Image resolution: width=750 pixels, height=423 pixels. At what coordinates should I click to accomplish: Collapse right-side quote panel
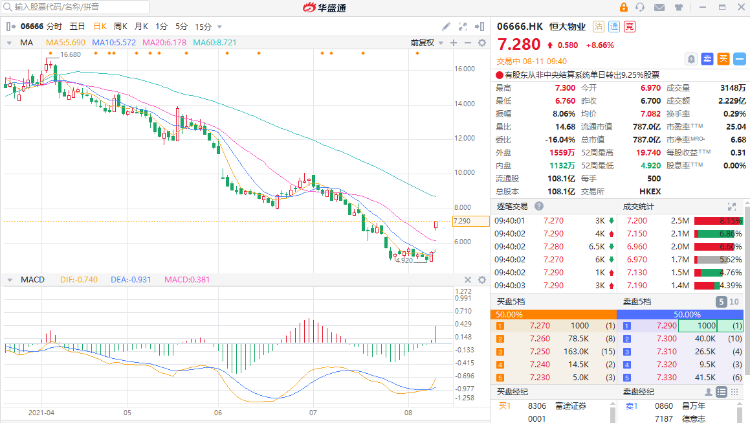479,26
